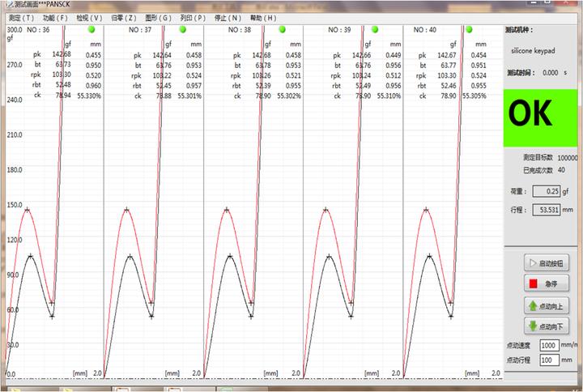Click the 点动行程 field showing 100
583x392 pixels.
549,360
